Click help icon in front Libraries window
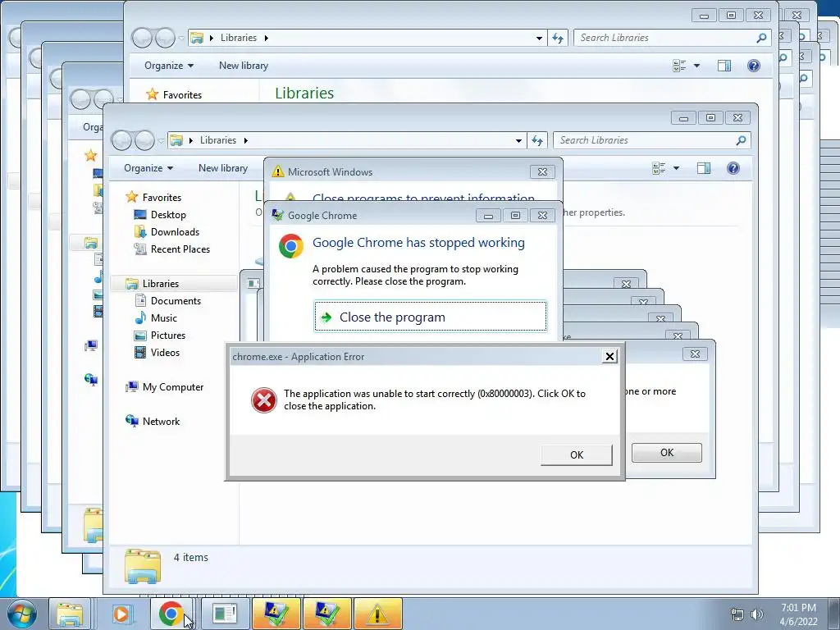840x630 pixels. pos(733,168)
